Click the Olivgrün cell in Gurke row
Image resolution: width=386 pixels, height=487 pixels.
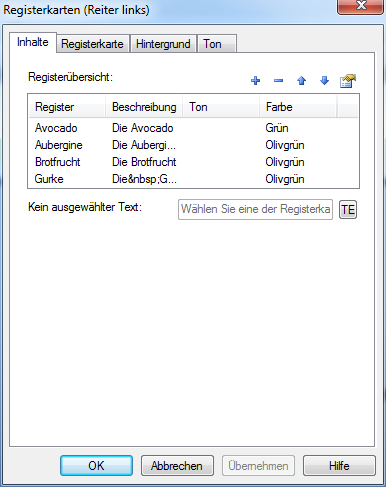click(285, 179)
